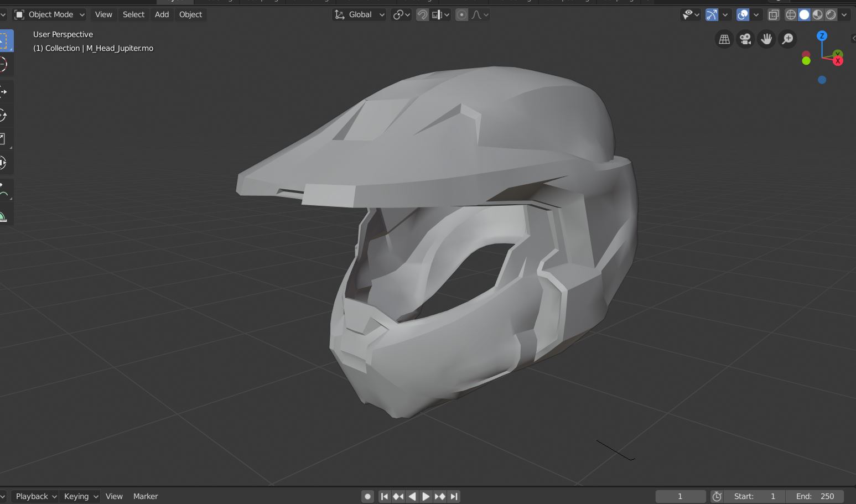856x504 pixels.
Task: Pick the Scale tool in the toolbar
Action: tap(4, 139)
